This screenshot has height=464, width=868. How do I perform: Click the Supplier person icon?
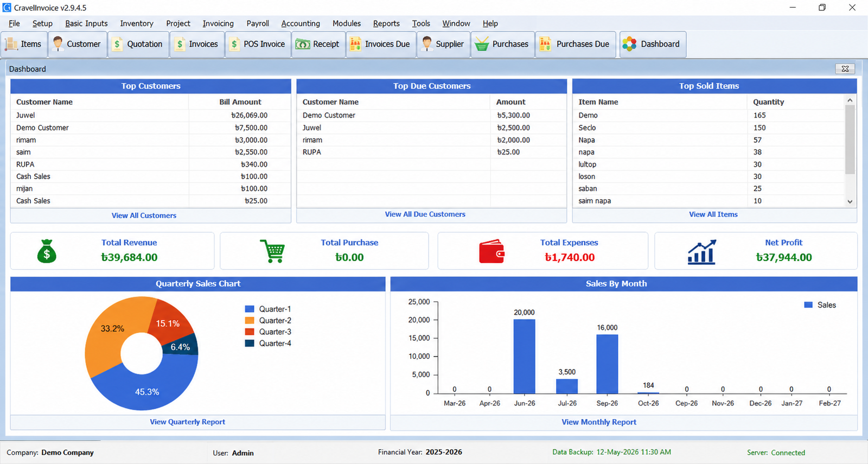pyautogui.click(x=427, y=44)
